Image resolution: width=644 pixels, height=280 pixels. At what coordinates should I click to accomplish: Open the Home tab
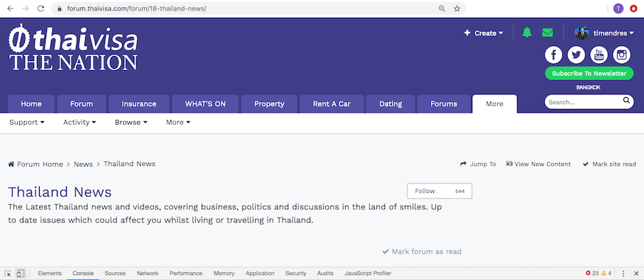click(x=31, y=103)
